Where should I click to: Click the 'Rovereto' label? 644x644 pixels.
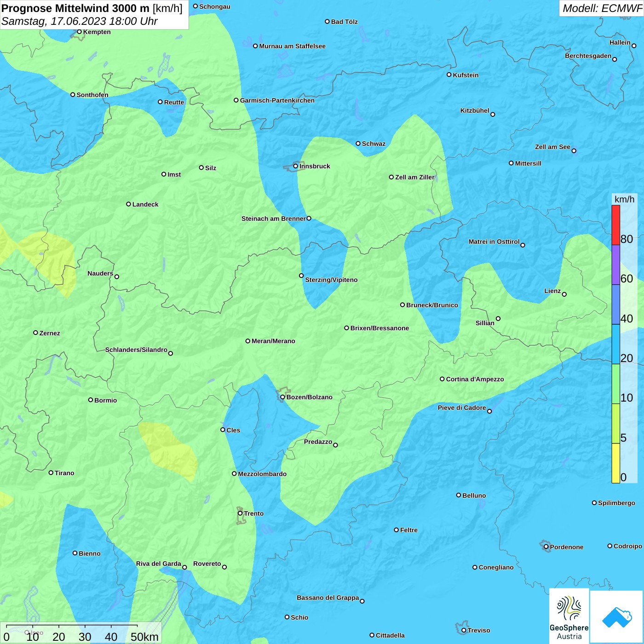click(207, 563)
